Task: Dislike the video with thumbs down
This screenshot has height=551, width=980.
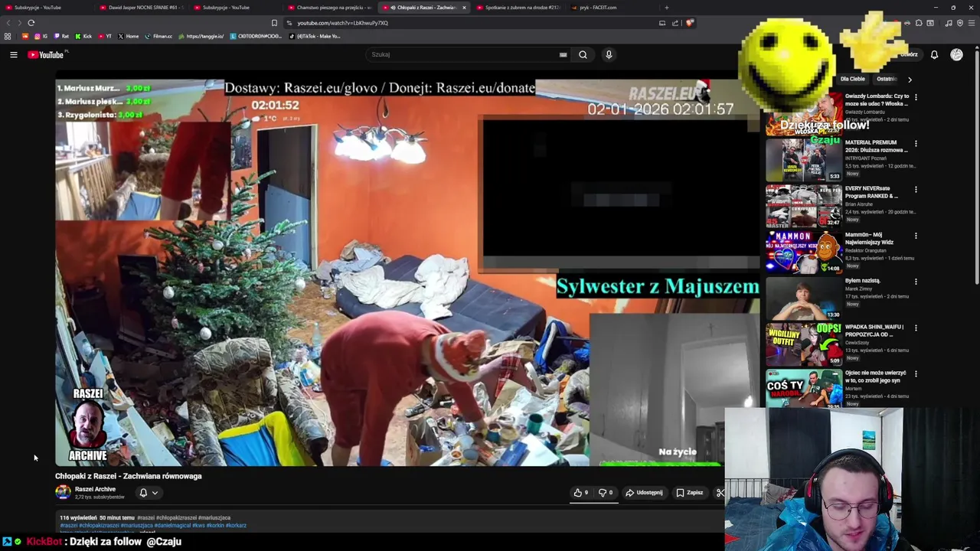Action: tap(605, 493)
